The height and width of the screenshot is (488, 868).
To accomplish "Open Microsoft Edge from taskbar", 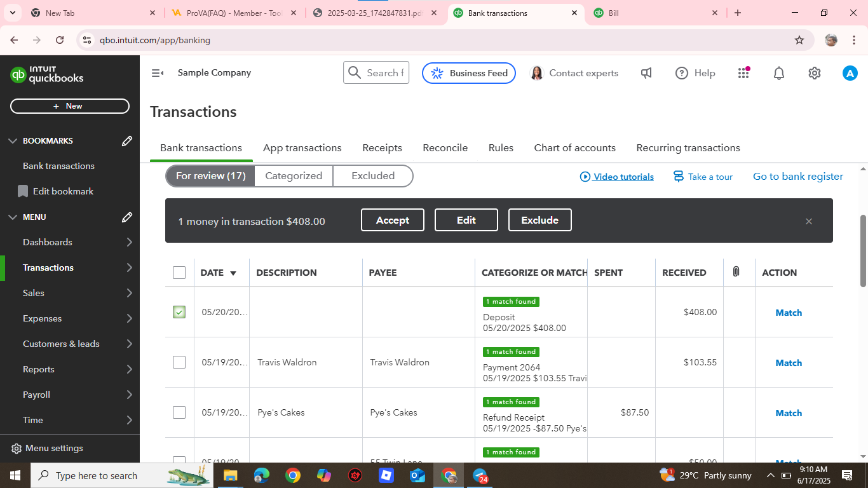I will coord(261,475).
